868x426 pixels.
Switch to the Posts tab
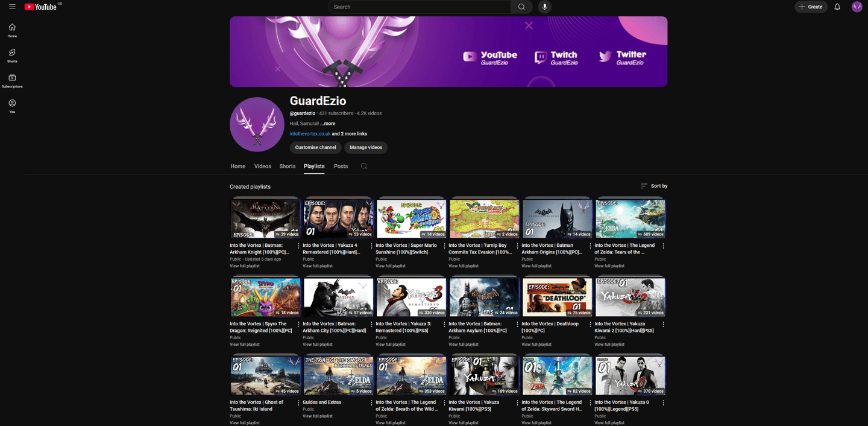[341, 166]
